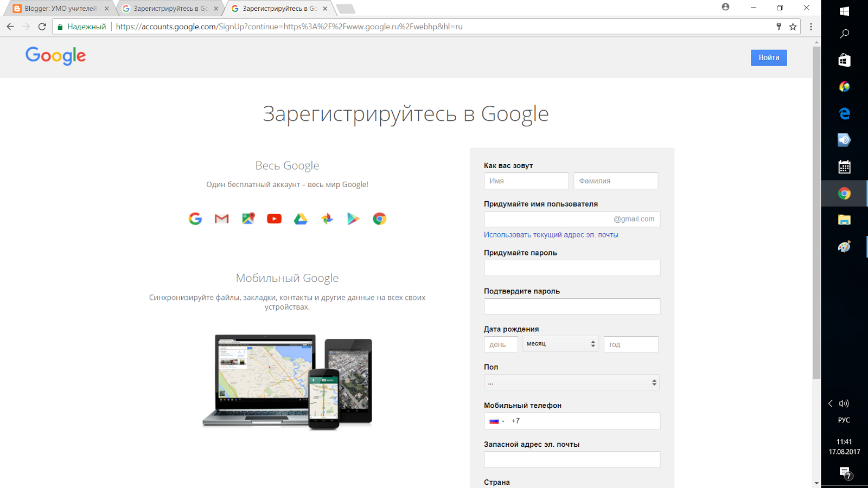This screenshot has width=868, height=488.
Task: Focus the username field ending in @gmail.com
Action: click(x=572, y=219)
